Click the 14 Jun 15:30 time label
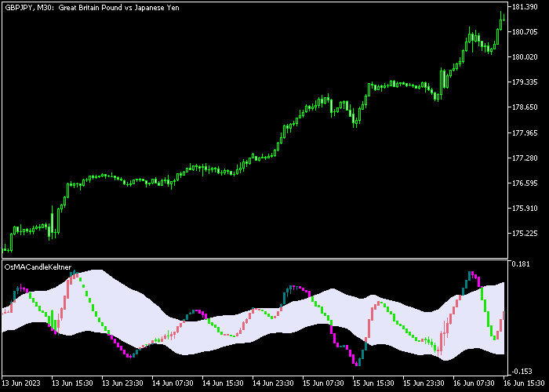This screenshot has height=392, width=549. point(223,383)
